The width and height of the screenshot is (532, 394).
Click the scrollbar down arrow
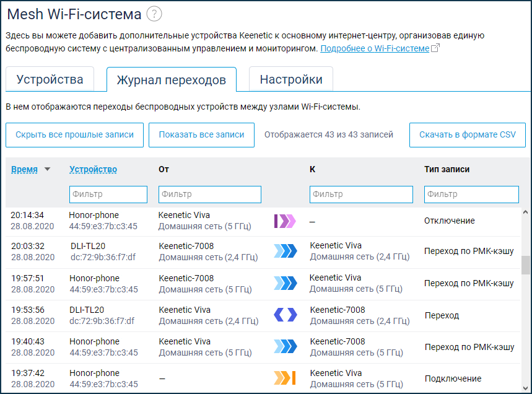pyautogui.click(x=526, y=388)
